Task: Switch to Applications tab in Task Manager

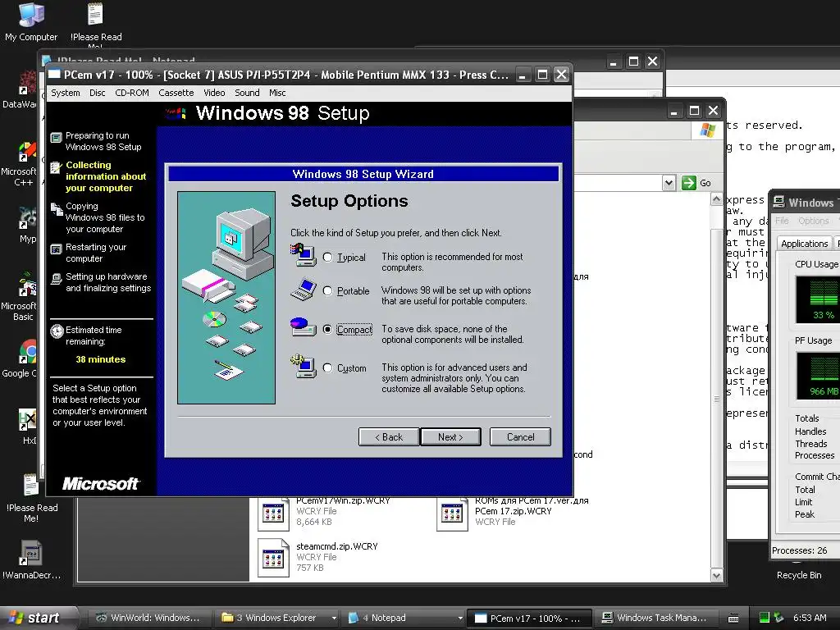Action: tap(804, 243)
